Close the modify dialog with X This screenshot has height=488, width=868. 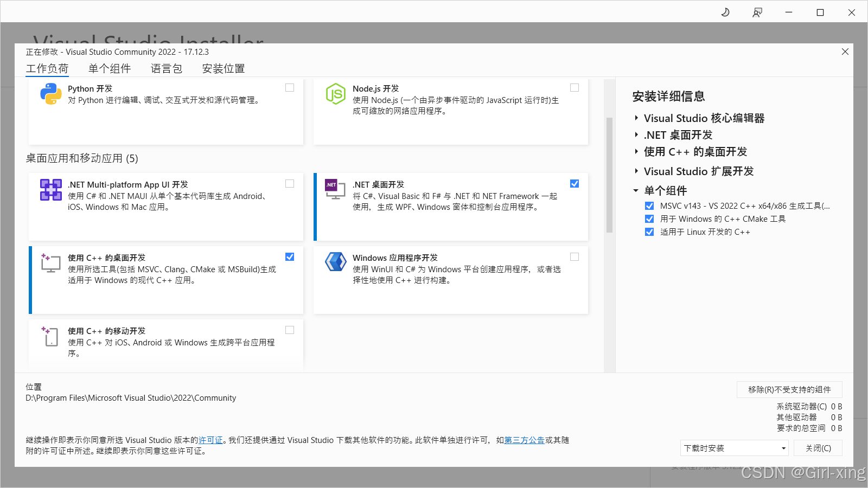pyautogui.click(x=845, y=52)
